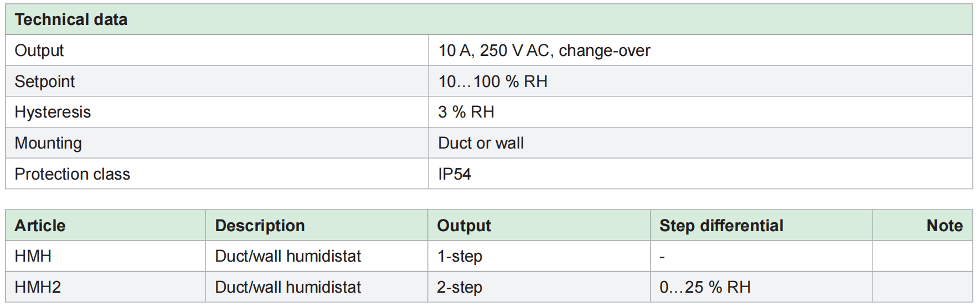
Task: Click the Output column header in article table
Action: pos(464,226)
